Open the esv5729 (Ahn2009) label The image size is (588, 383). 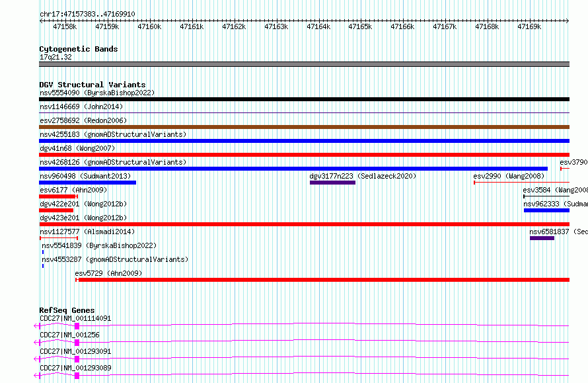click(108, 273)
